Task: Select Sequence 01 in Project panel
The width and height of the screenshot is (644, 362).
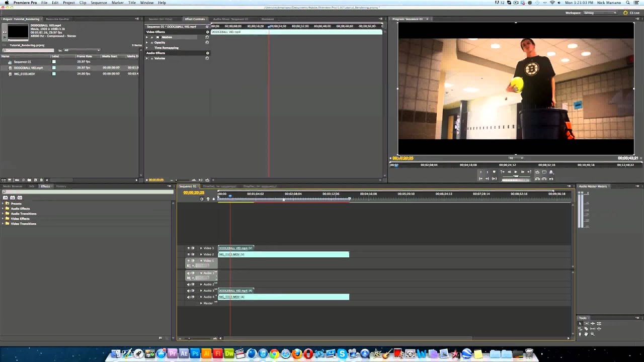Action: click(22, 62)
